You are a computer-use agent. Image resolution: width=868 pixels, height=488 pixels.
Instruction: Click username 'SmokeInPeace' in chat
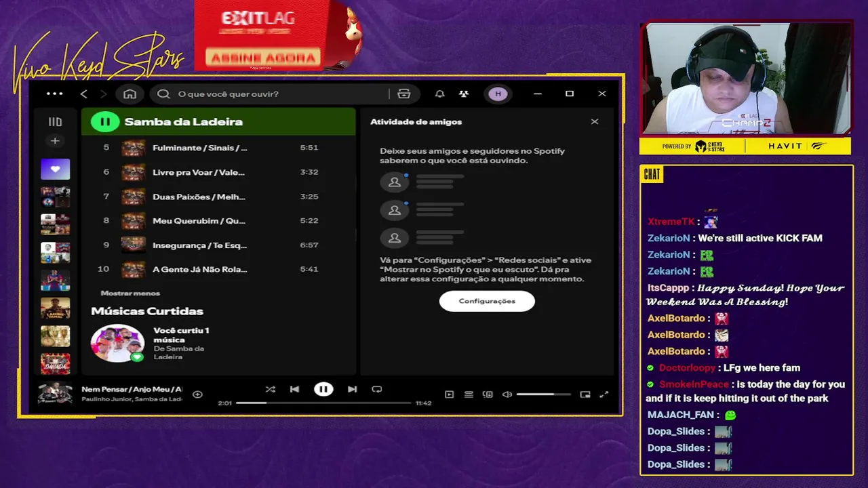tap(694, 384)
